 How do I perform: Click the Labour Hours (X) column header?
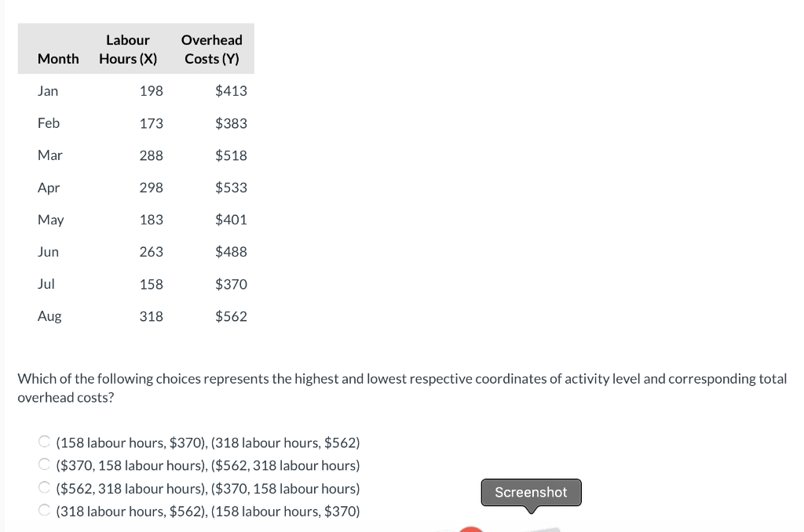point(128,49)
